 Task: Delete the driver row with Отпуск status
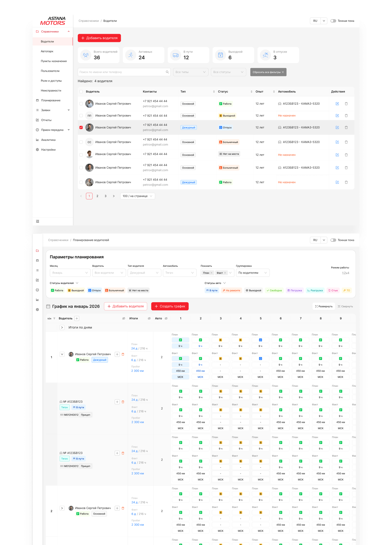coord(346,128)
